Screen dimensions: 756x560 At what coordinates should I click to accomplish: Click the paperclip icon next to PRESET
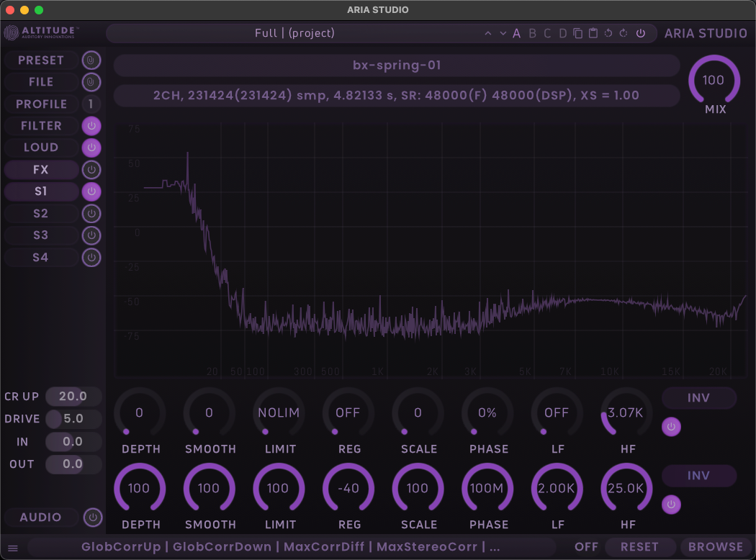91,60
